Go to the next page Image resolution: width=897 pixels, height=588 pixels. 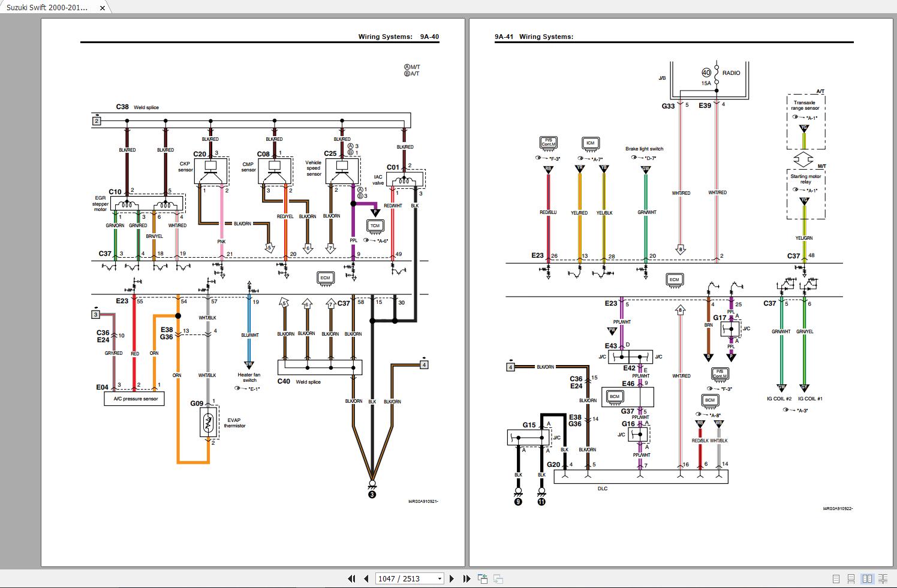[x=453, y=578]
